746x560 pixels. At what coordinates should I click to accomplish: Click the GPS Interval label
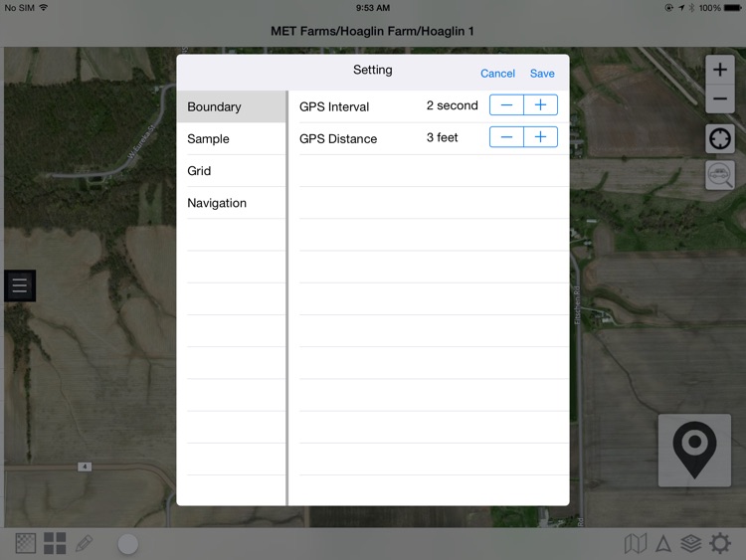334,106
